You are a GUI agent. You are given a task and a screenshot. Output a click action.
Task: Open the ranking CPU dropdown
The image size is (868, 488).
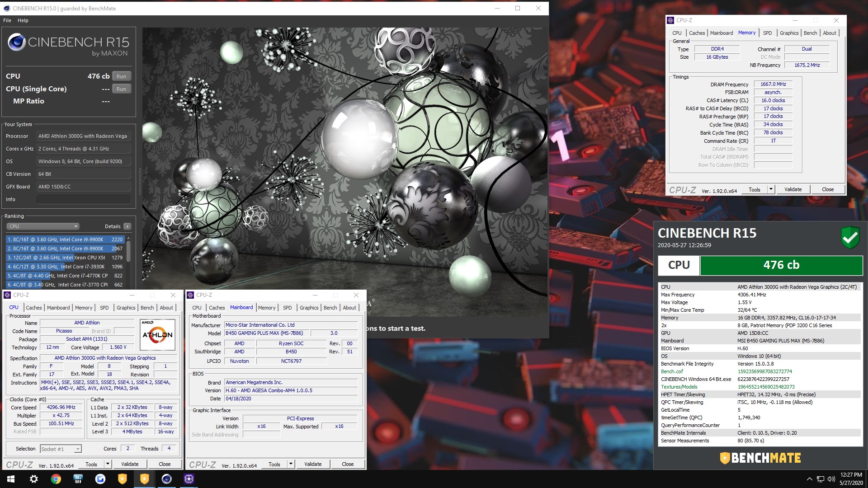(43, 226)
